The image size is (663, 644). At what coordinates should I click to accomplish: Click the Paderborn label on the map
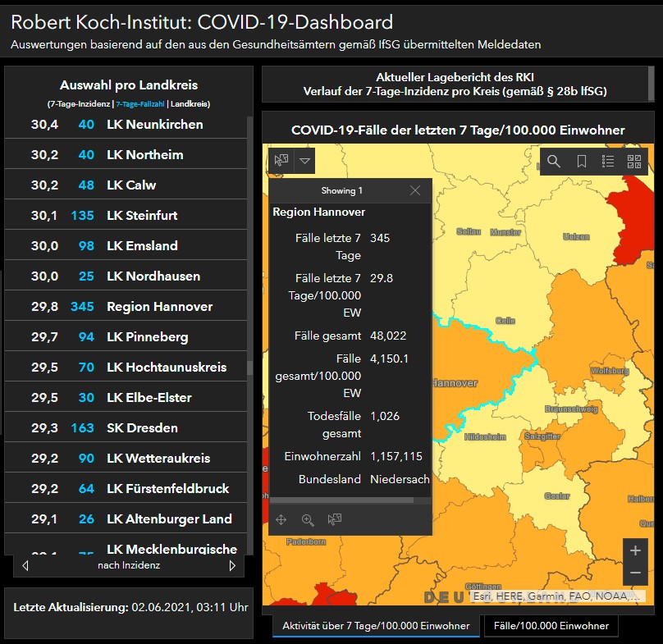click(306, 541)
